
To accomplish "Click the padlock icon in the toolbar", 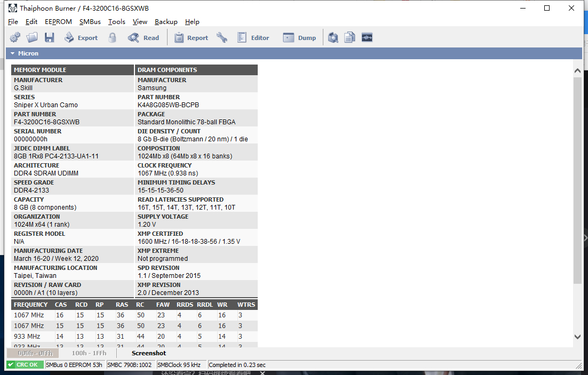I will click(112, 37).
